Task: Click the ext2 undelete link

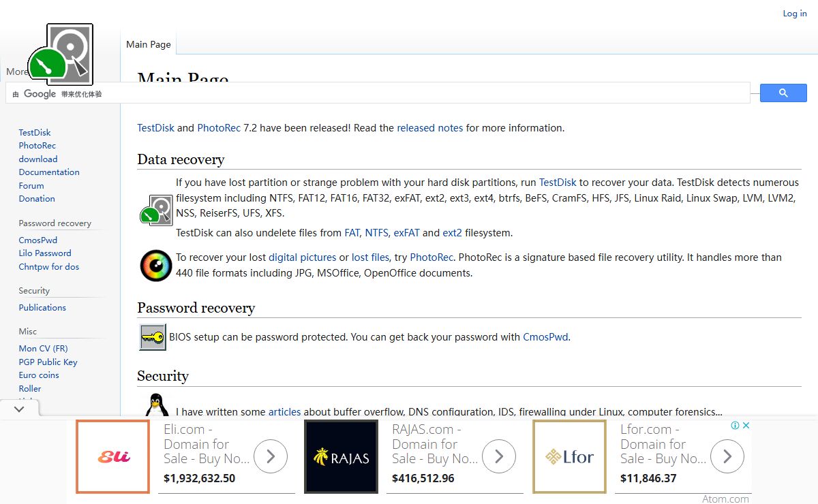Action: click(453, 233)
